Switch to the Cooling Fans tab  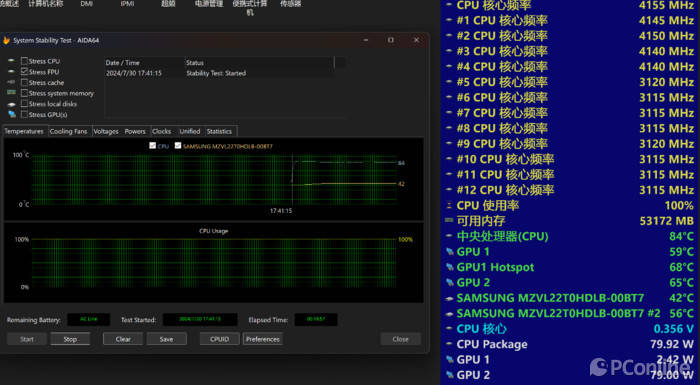click(x=68, y=131)
